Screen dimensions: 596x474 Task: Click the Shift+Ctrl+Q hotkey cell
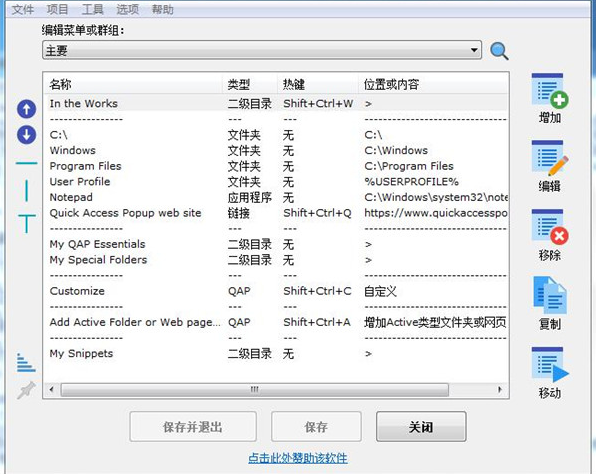317,212
